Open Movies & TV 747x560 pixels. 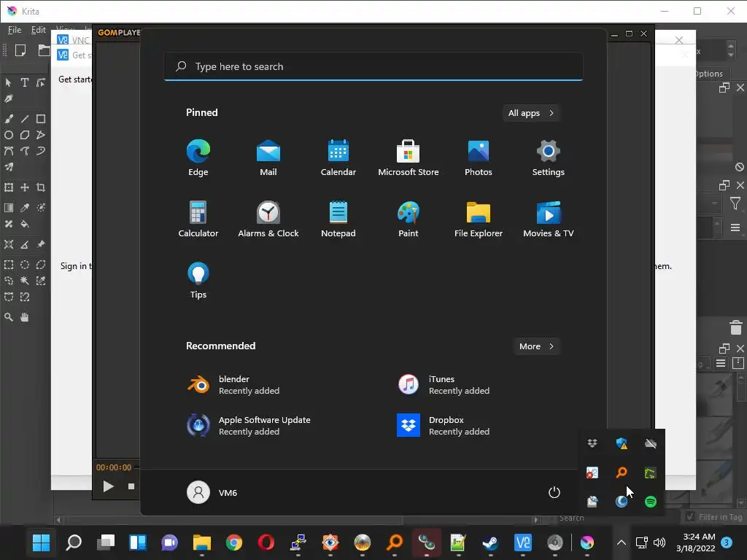click(549, 219)
